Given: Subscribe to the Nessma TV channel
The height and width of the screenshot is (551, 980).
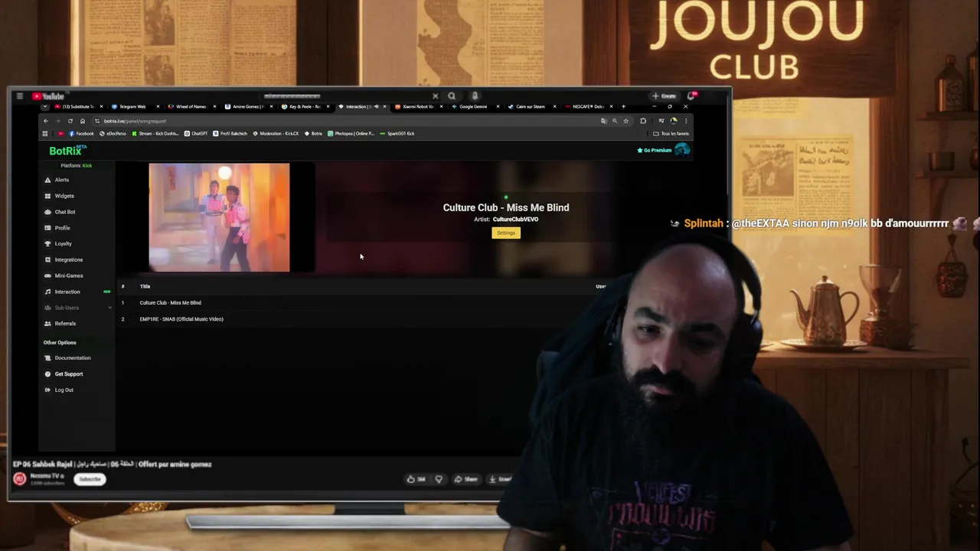Looking at the screenshot, I should coord(90,479).
